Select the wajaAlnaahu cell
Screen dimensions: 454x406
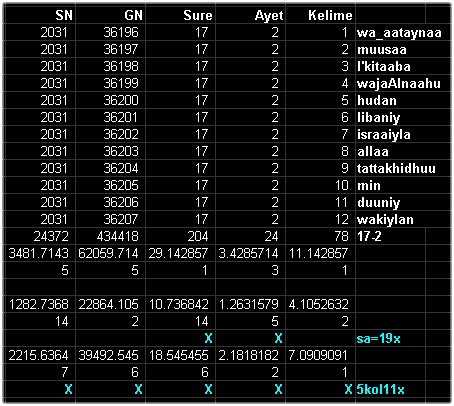click(x=403, y=83)
